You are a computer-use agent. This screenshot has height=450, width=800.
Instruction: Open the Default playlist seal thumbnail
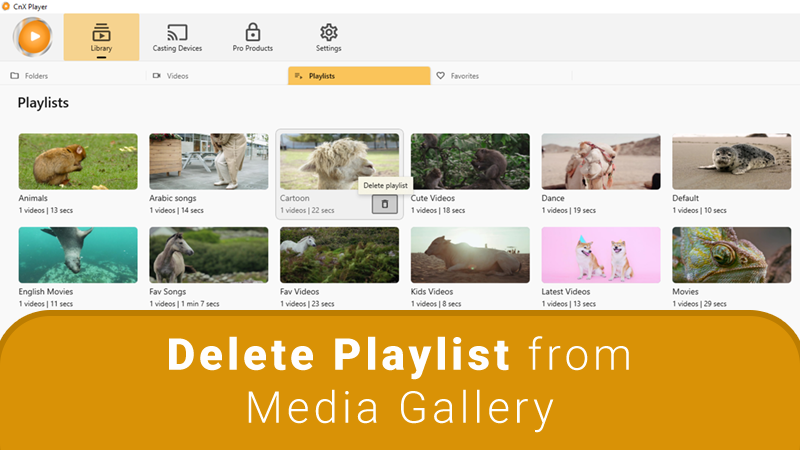point(732,161)
